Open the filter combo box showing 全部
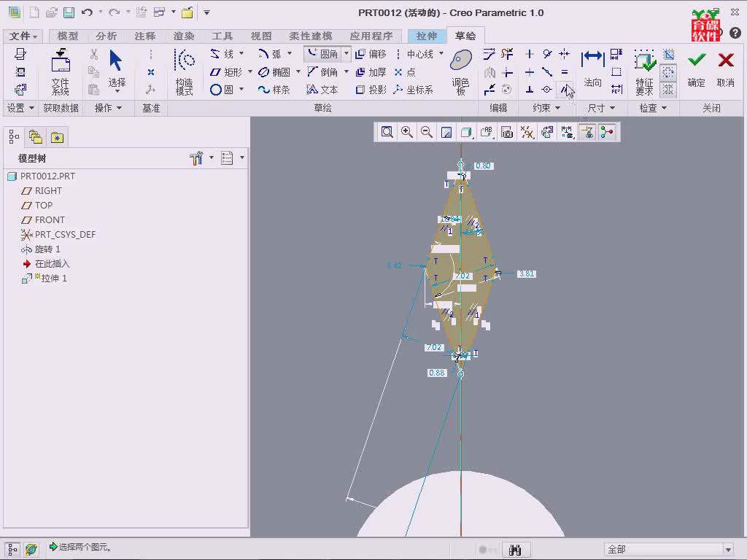Viewport: 747px width, 560px height. (669, 549)
